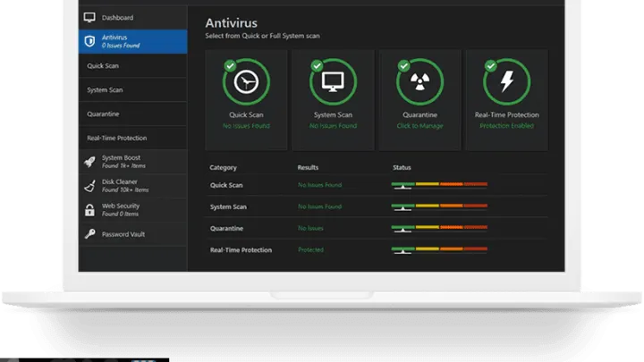Screen dimensions: 644x362
Task: Click the Status column header
Action: click(402, 167)
